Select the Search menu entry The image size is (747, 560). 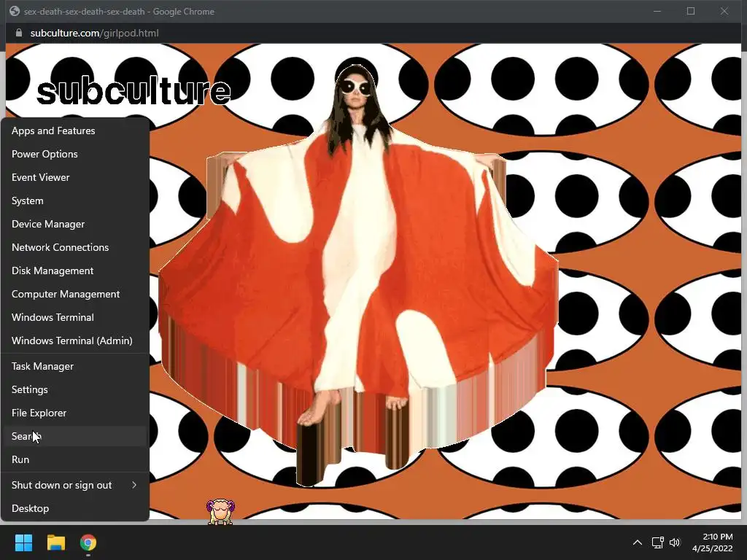point(75,436)
